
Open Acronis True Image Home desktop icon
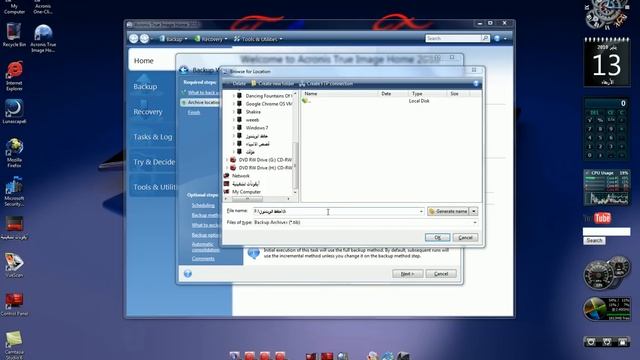coord(43,38)
